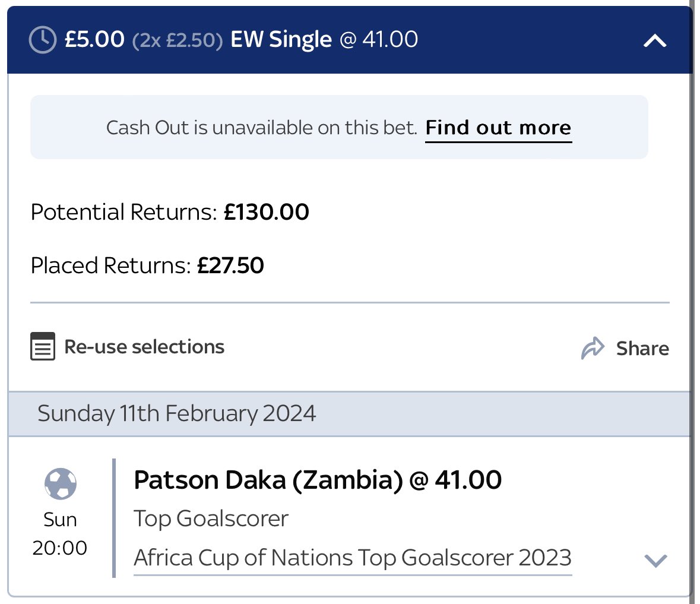Select the Patson Daka (Zambia) selection title
Image resolution: width=700 pixels, height=604 pixels.
tap(318, 480)
